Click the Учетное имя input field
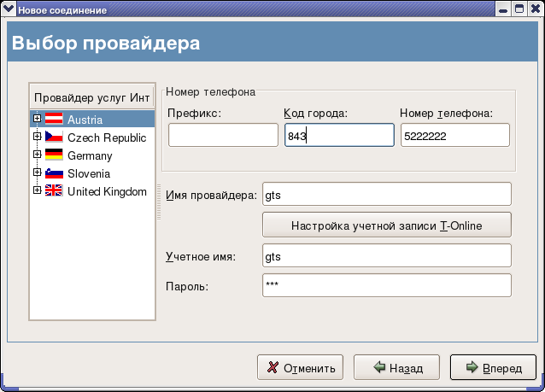This screenshot has width=545, height=392. click(387, 255)
